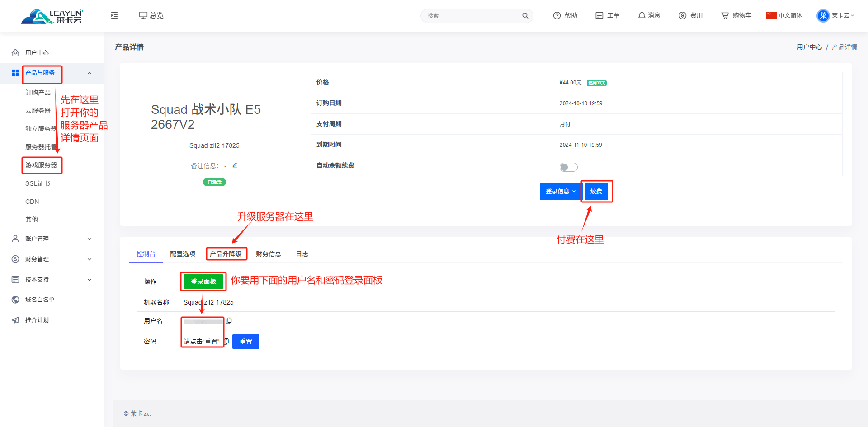Click the 域名白名单 sidebar label
This screenshot has height=427, width=868.
[40, 300]
